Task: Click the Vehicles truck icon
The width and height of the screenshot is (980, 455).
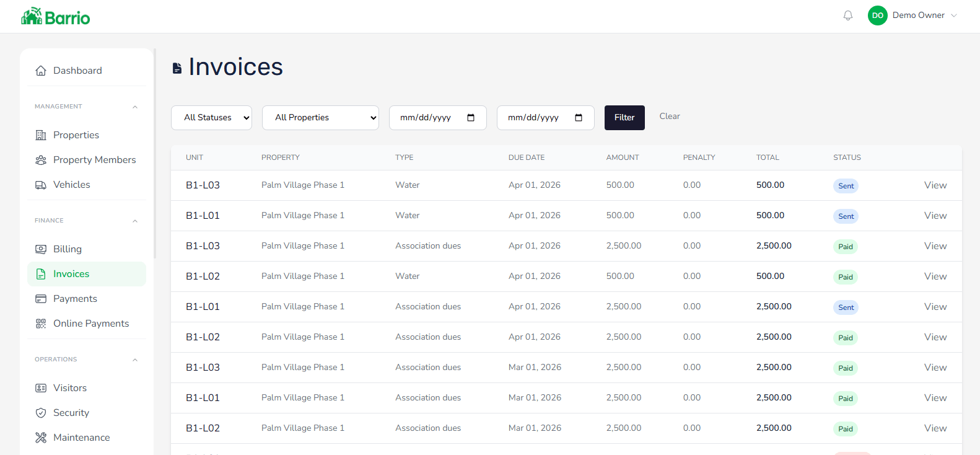Action: click(41, 185)
